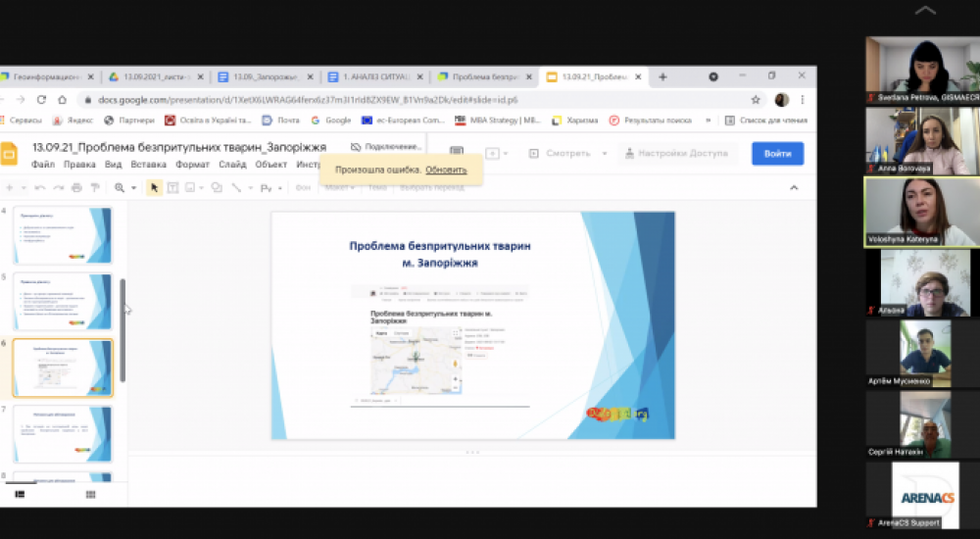Expand the video participants panel chevron
The image size is (980, 539).
925,10
